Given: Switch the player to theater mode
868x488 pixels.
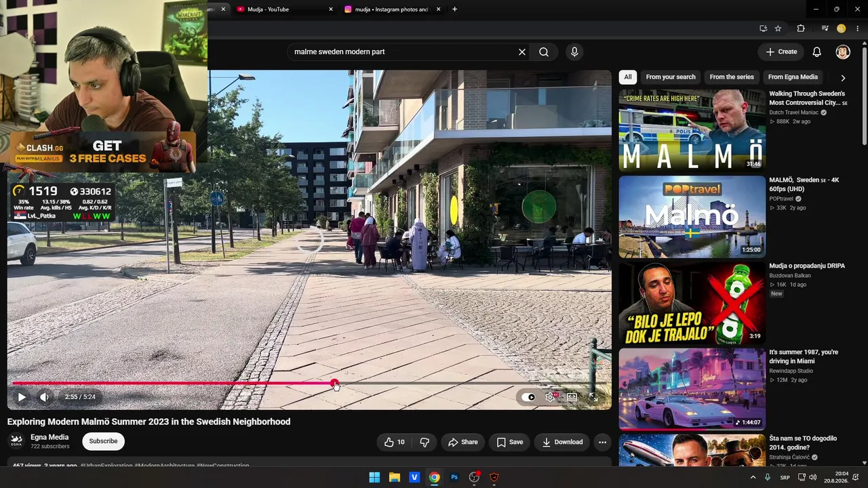Looking at the screenshot, I should pyautogui.click(x=572, y=397).
